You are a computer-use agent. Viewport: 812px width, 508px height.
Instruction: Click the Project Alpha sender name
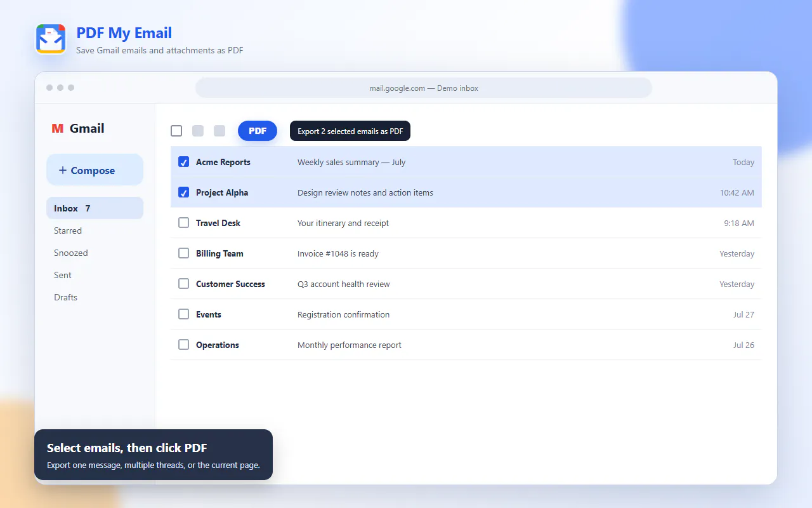pos(222,192)
